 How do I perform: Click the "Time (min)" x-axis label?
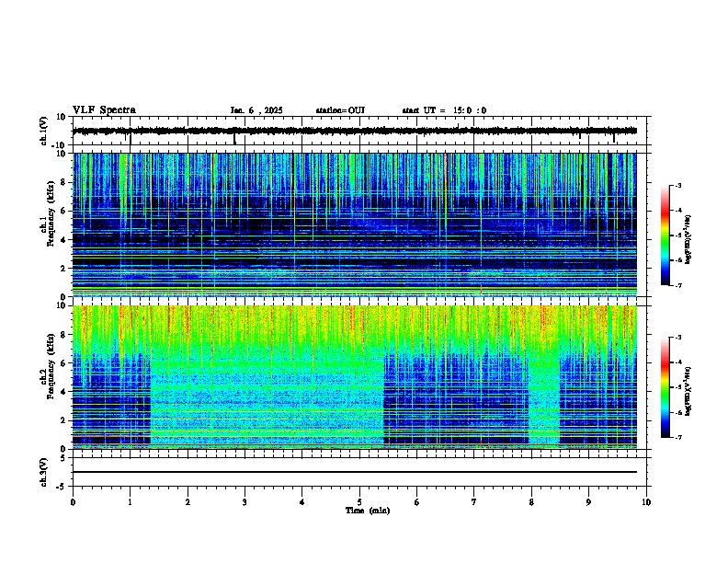(x=368, y=511)
